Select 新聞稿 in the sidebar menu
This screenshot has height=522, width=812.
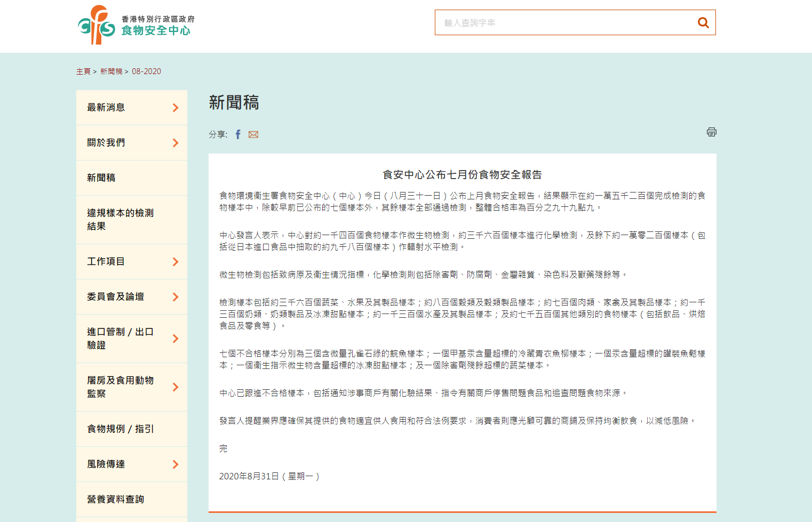(x=101, y=178)
